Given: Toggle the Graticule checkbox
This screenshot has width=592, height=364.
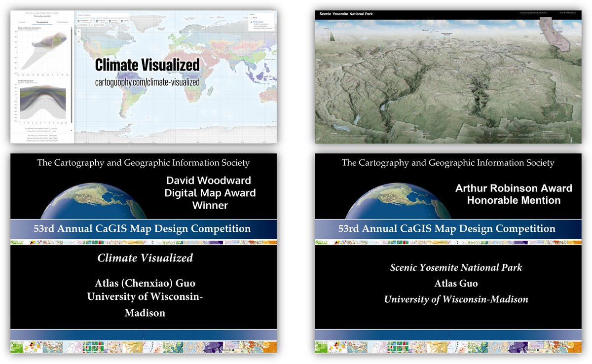Looking at the screenshot, I should [x=97, y=21].
